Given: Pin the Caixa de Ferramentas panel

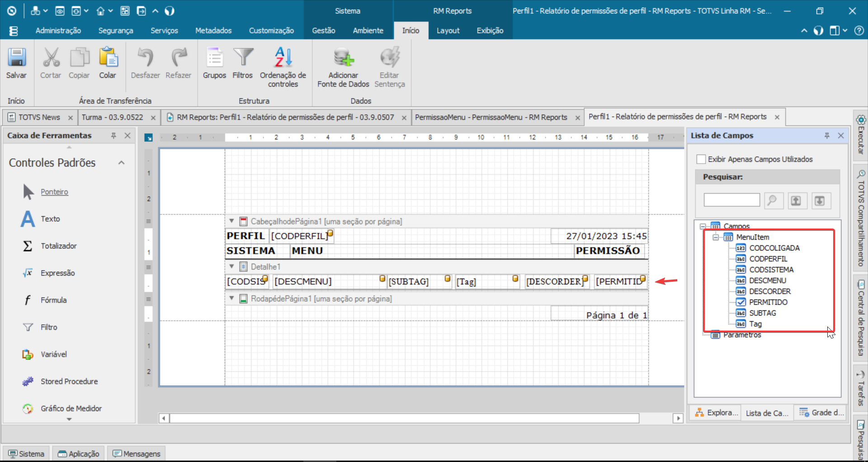Looking at the screenshot, I should tap(113, 135).
